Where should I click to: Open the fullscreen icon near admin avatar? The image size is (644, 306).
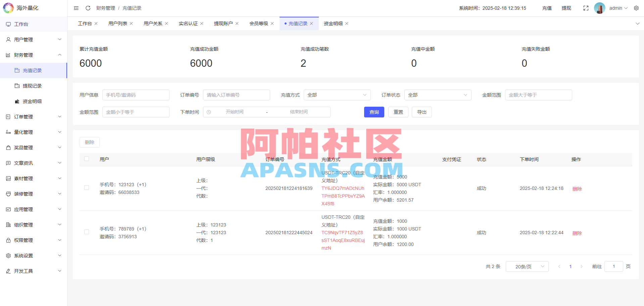click(x=586, y=8)
